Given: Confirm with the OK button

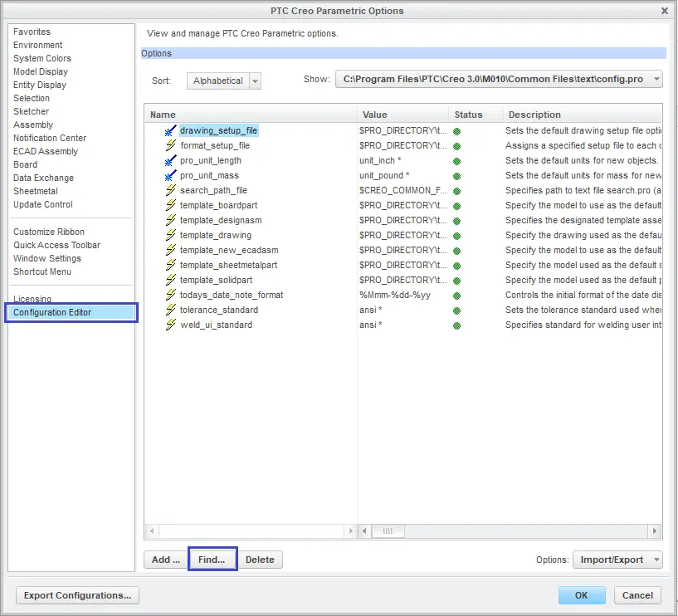Looking at the screenshot, I should click(581, 595).
